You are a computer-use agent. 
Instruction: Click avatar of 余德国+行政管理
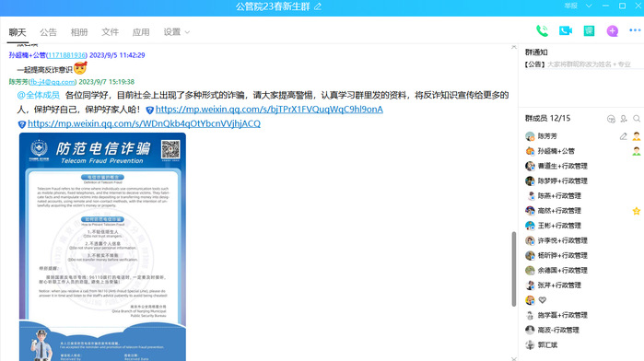click(x=530, y=270)
